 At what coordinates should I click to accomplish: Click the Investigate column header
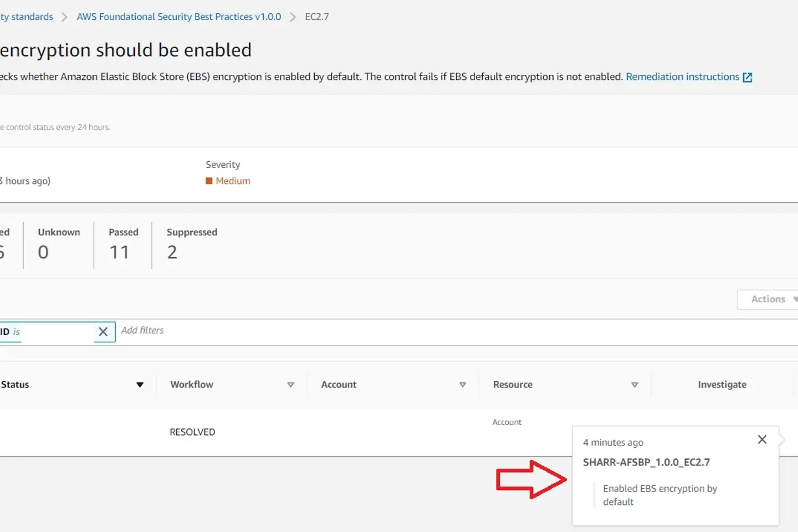722,385
